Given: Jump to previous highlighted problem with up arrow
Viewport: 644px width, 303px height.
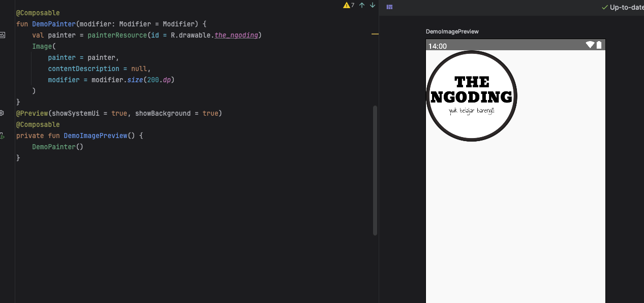Looking at the screenshot, I should (362, 5).
